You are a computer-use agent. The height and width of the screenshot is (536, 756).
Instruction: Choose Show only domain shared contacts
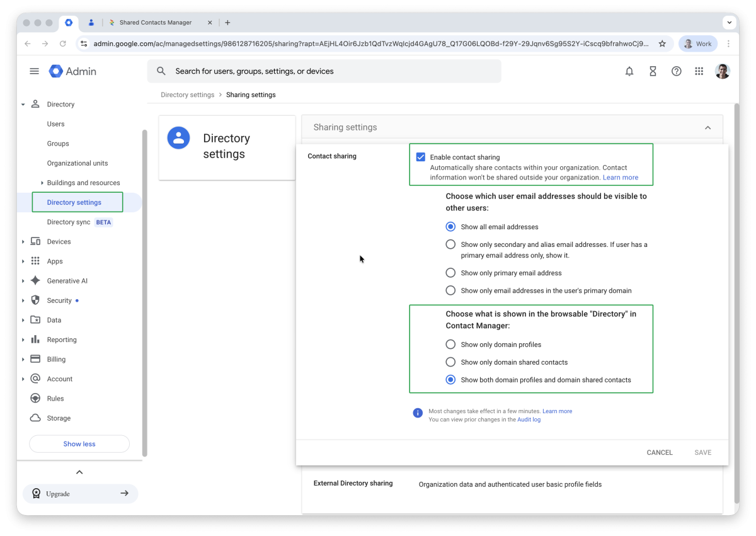pos(450,362)
